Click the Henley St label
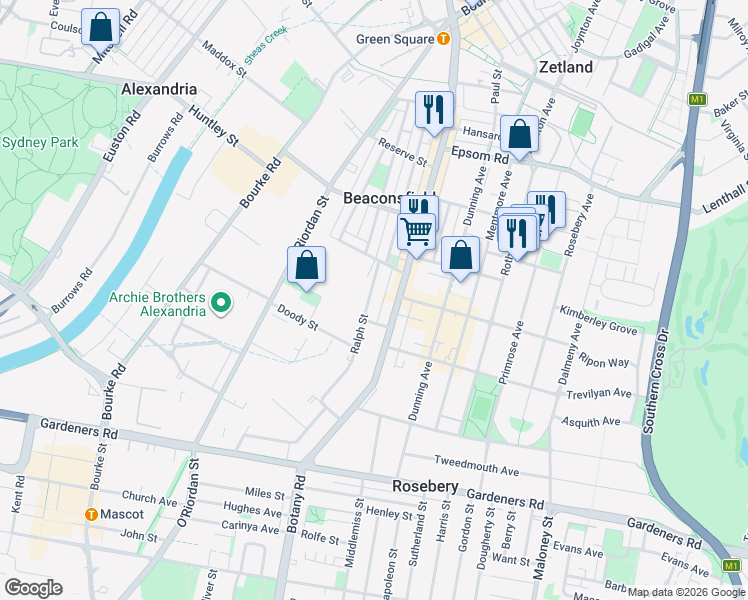Screen dimensions: 748x600 pos(389,513)
